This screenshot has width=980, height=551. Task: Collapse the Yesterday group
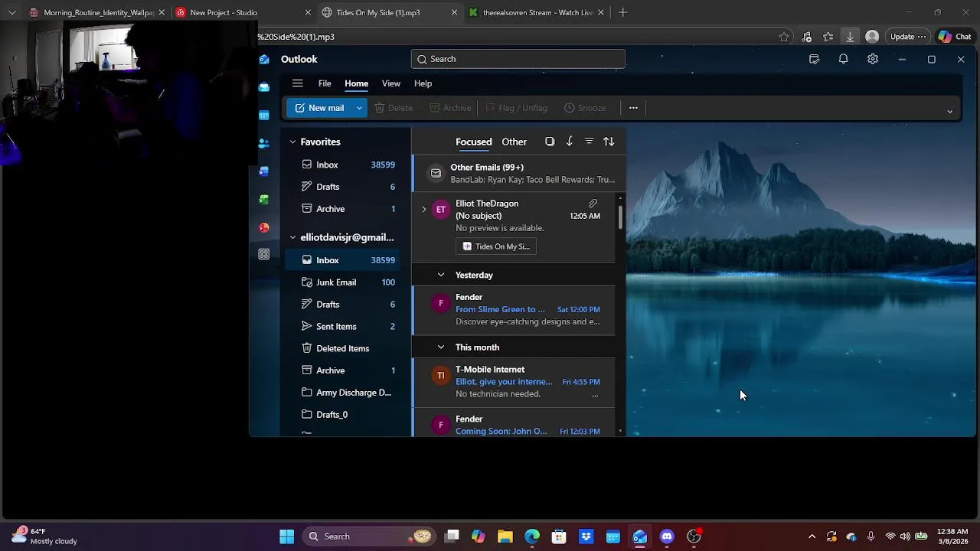pyautogui.click(x=441, y=275)
